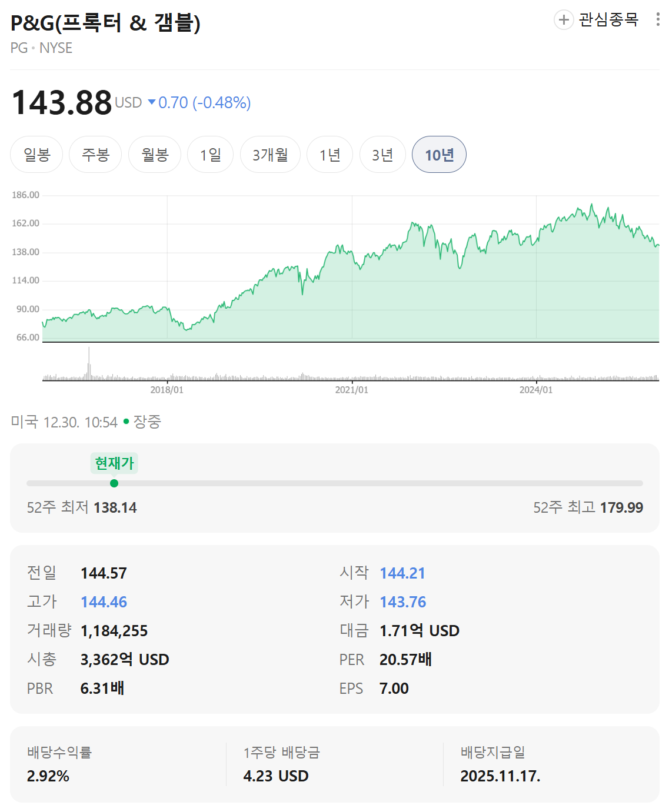Click the 배당지급일 date 2025.11.17.
669x812 pixels.
click(x=500, y=776)
